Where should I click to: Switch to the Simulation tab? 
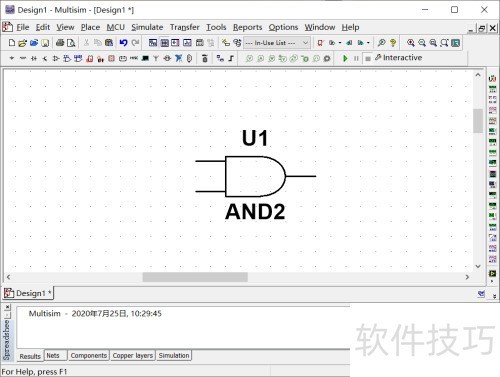(174, 355)
